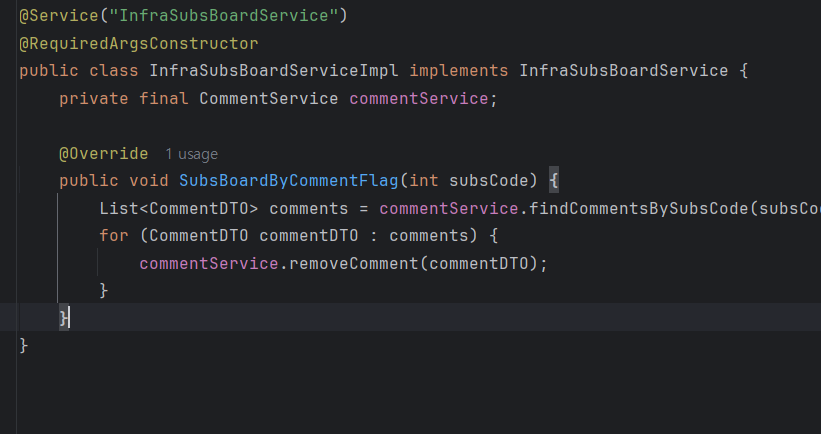Click the 'comments' variable in List declaration
Image resolution: width=821 pixels, height=434 pixels.
308,208
